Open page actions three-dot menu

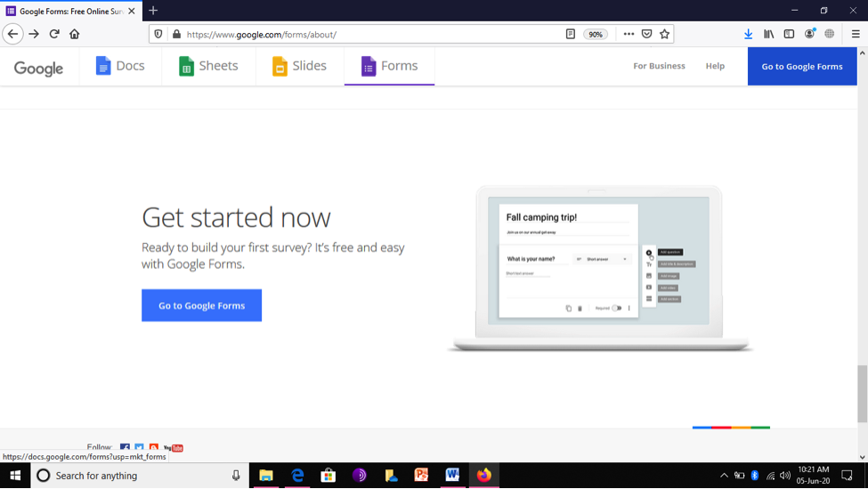tap(629, 35)
